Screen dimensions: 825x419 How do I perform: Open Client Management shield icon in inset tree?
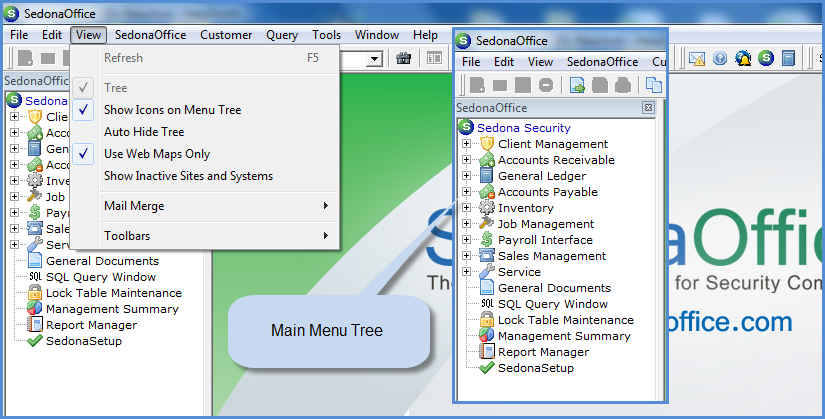487,144
